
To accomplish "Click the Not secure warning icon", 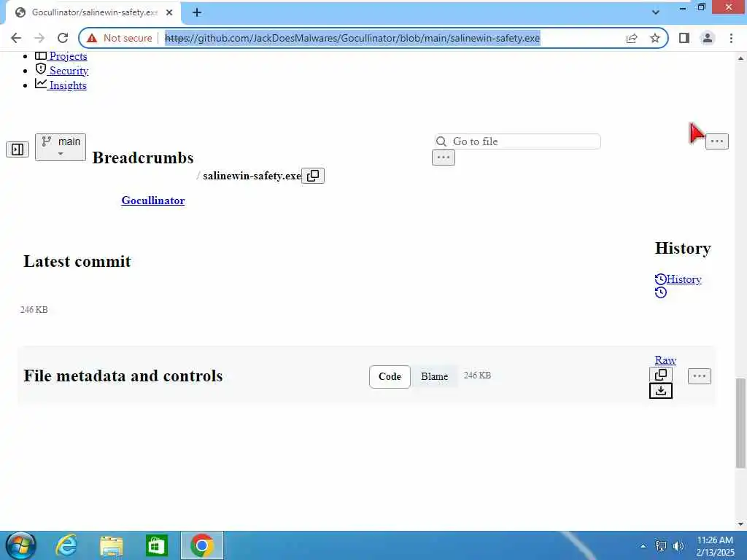I will tap(92, 38).
